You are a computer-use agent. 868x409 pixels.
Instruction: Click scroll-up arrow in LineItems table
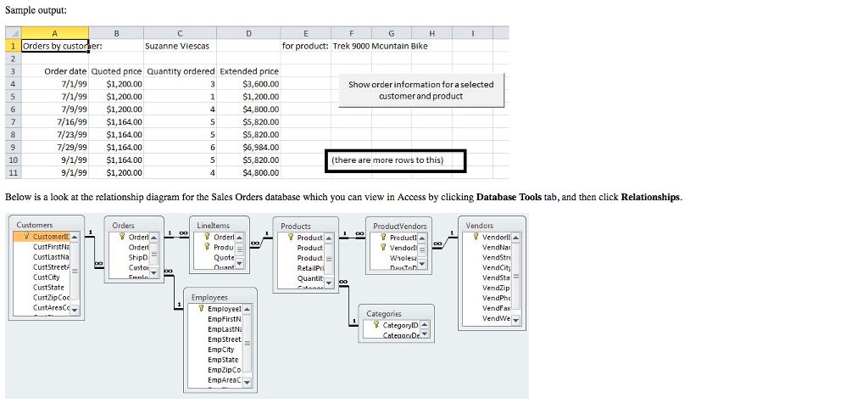(x=240, y=238)
